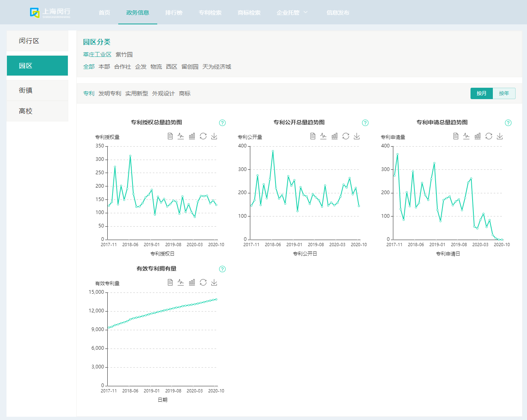Switch patent publication chart to bar view
This screenshot has width=527, height=420.
point(334,136)
